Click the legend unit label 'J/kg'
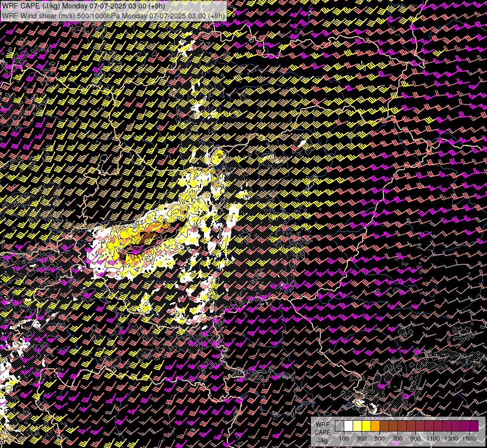This screenshot has width=487, height=448. click(322, 441)
